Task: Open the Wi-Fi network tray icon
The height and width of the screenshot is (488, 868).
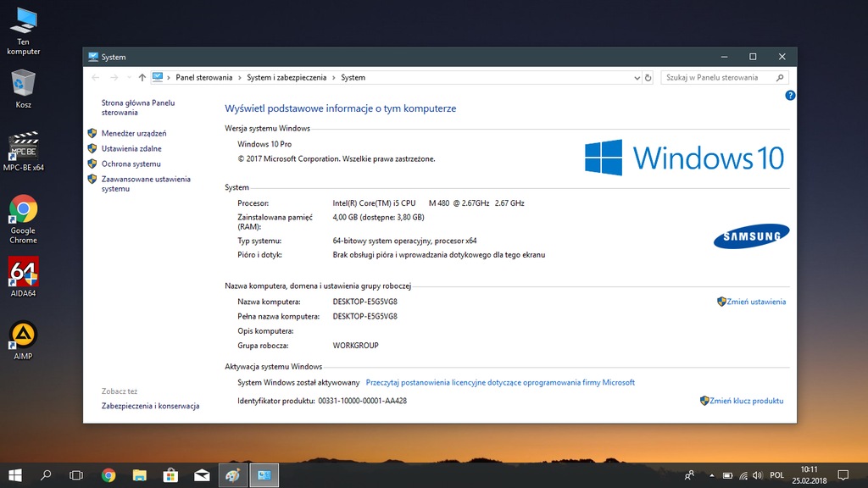Action: coord(743,475)
